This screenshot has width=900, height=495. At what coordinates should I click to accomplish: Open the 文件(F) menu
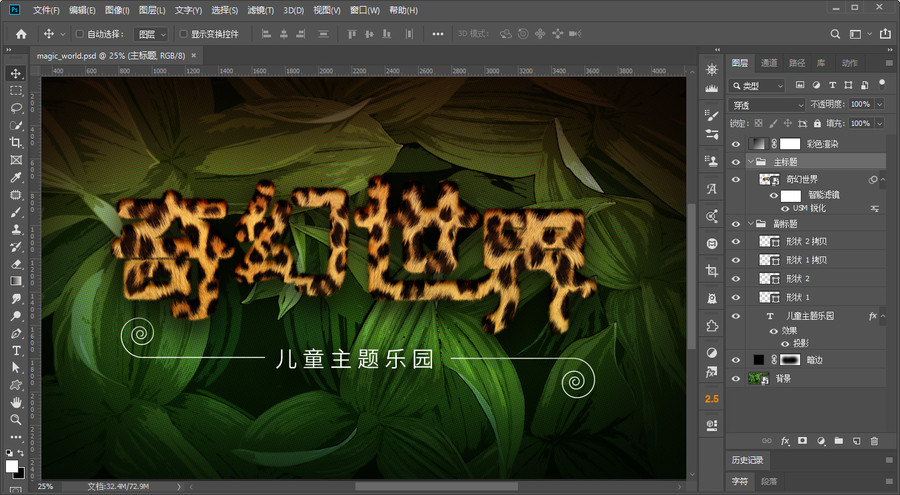[46, 10]
